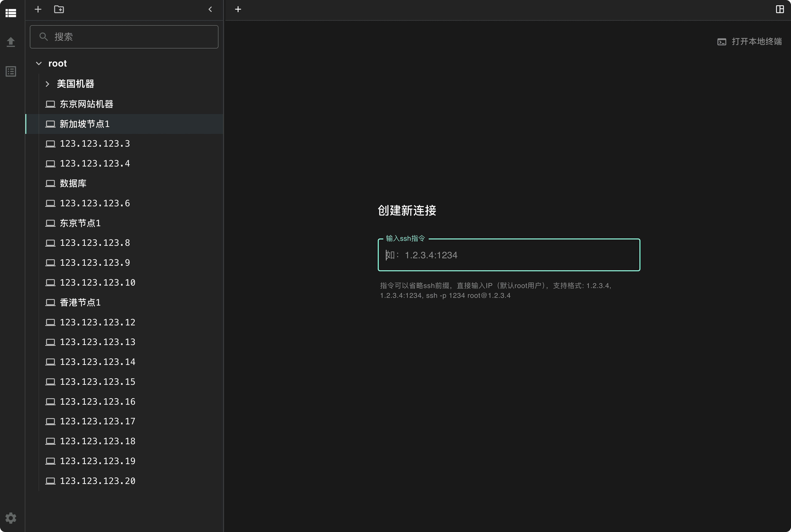Viewport: 791px width, 532px height.
Task: Select host 香港节点1
Action: 124,303
